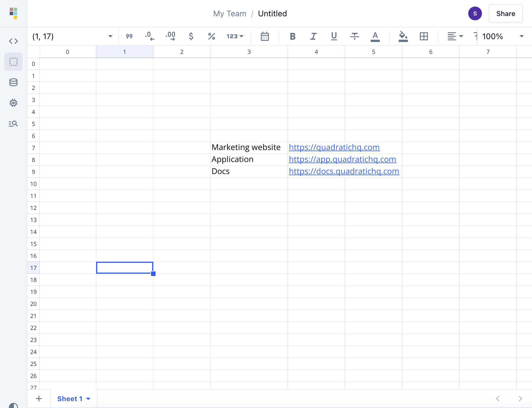Viewport: 532px width, 408px height.
Task: Select column header 3
Action: [249, 52]
